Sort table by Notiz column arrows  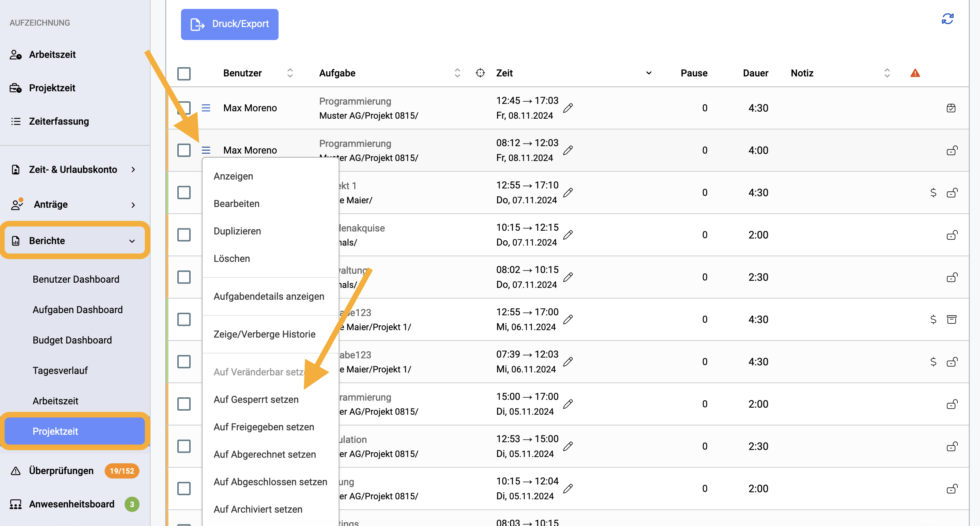click(x=887, y=73)
